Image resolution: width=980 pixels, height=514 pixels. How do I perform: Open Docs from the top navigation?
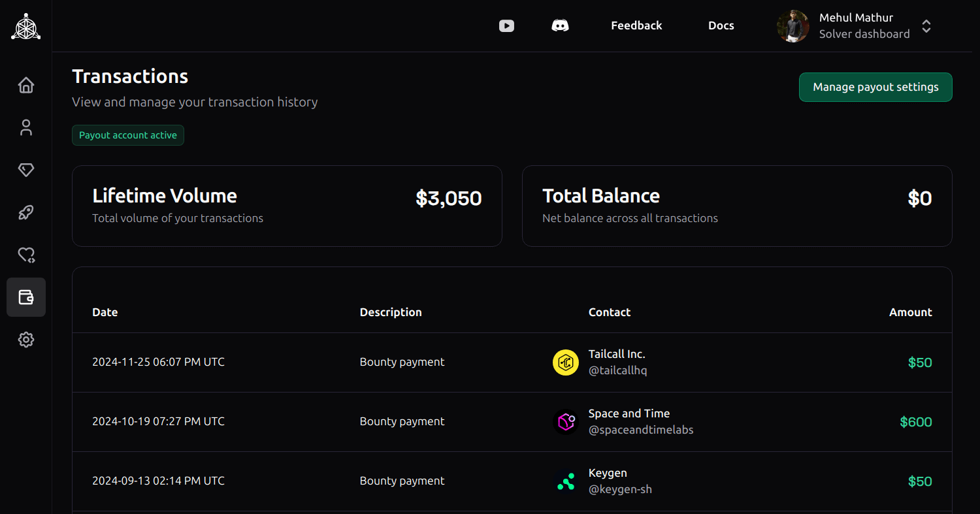pos(721,25)
